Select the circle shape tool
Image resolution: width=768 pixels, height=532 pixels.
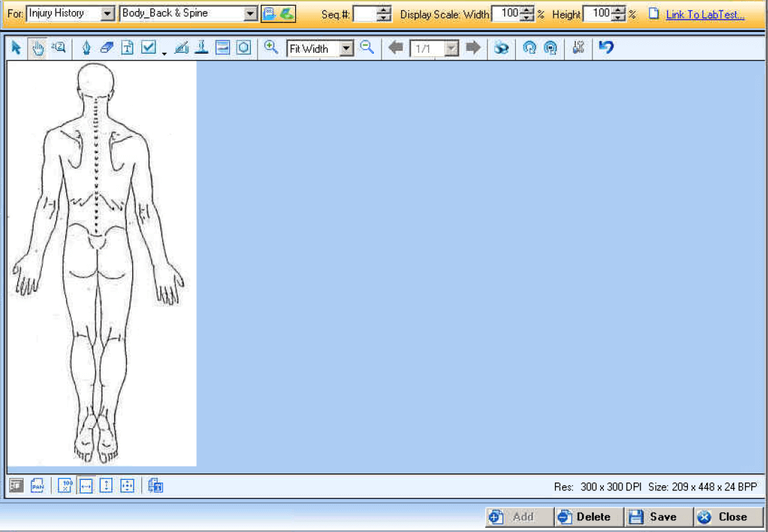pos(244,48)
